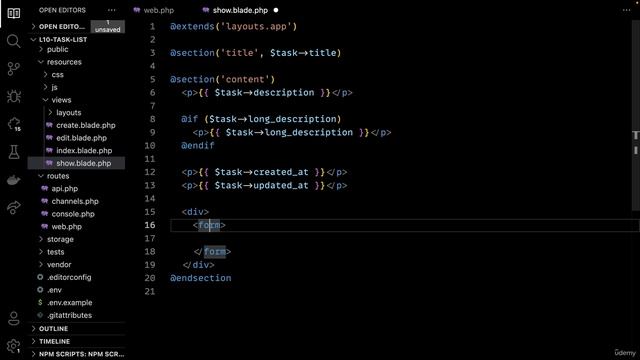Open the Live Share arrow icon
The width and height of the screenshot is (640, 360).
[x=13, y=207]
